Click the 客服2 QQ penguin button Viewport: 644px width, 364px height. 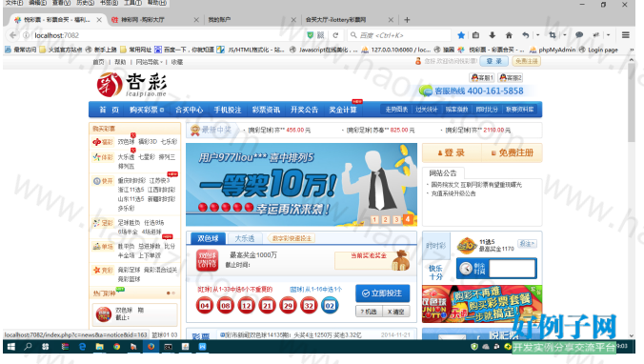(x=511, y=77)
